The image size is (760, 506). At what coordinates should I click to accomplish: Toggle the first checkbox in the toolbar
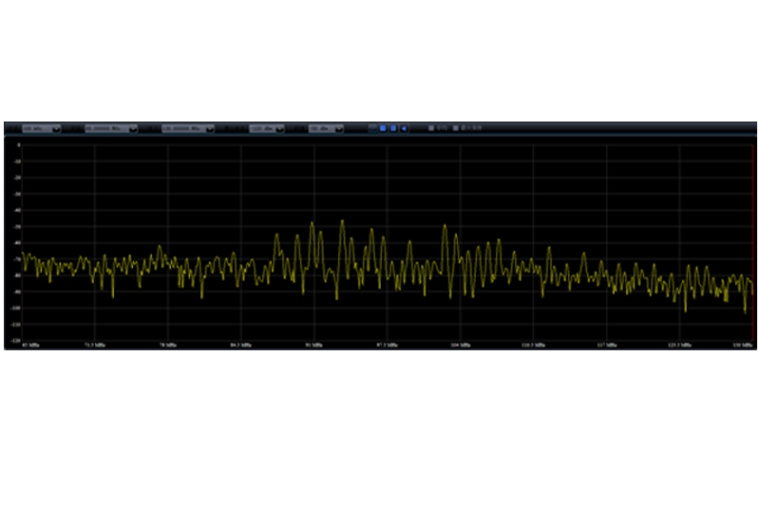(432, 129)
